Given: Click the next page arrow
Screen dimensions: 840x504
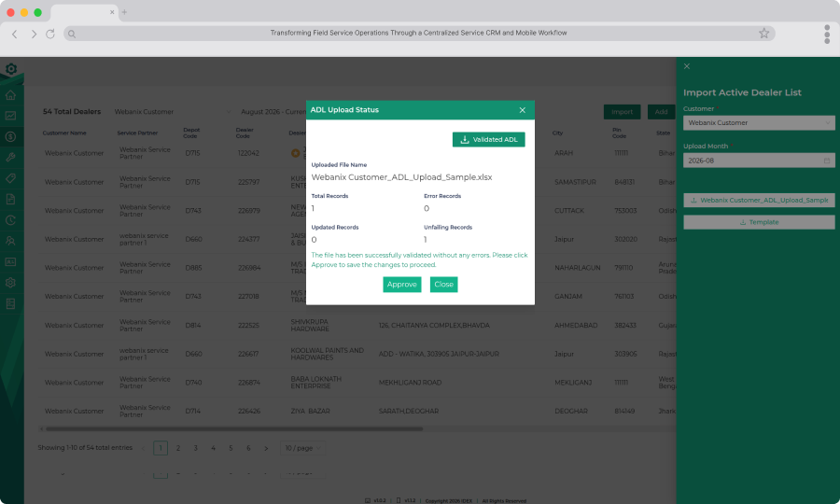Looking at the screenshot, I should [x=266, y=448].
